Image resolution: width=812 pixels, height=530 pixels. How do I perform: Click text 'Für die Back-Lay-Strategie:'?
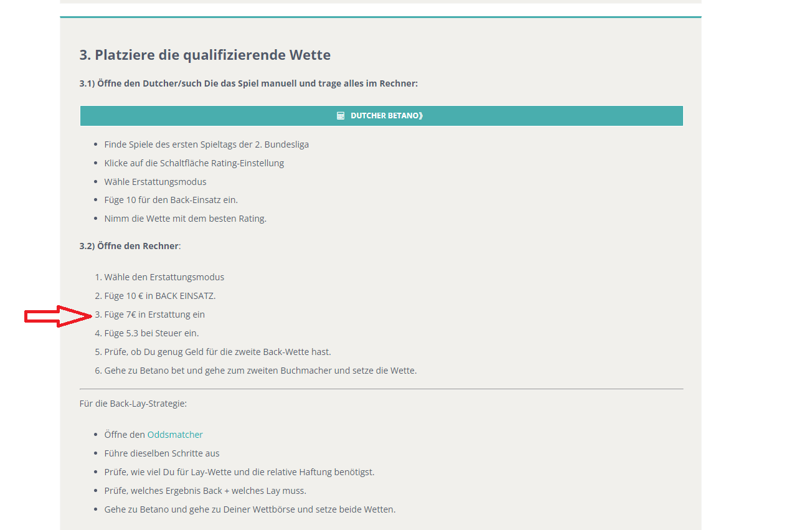click(x=133, y=404)
